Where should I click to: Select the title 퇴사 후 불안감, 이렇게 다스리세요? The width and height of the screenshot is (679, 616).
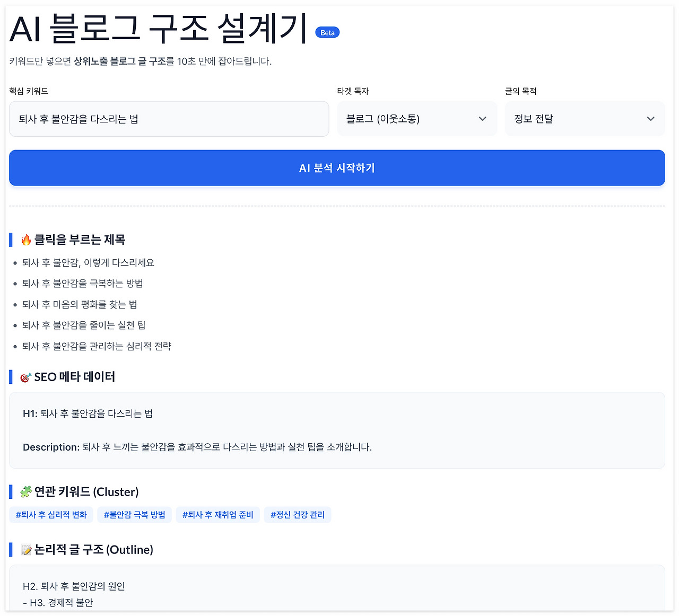pyautogui.click(x=88, y=262)
